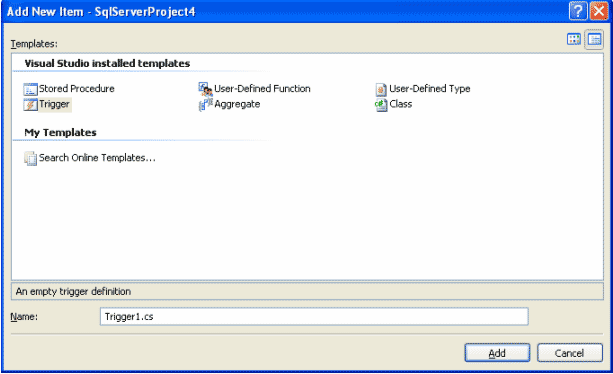The width and height of the screenshot is (613, 374).
Task: Click the "User-Defined Function" text label
Action: click(x=262, y=89)
